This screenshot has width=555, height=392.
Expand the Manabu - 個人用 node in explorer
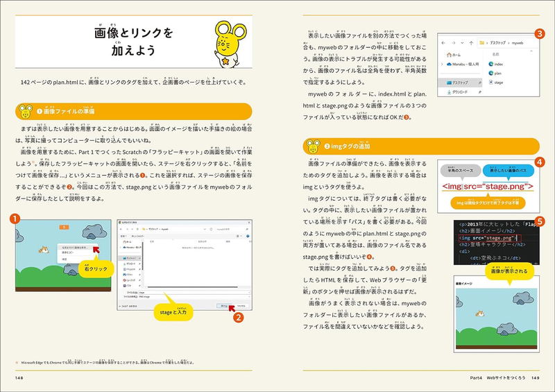(x=442, y=65)
